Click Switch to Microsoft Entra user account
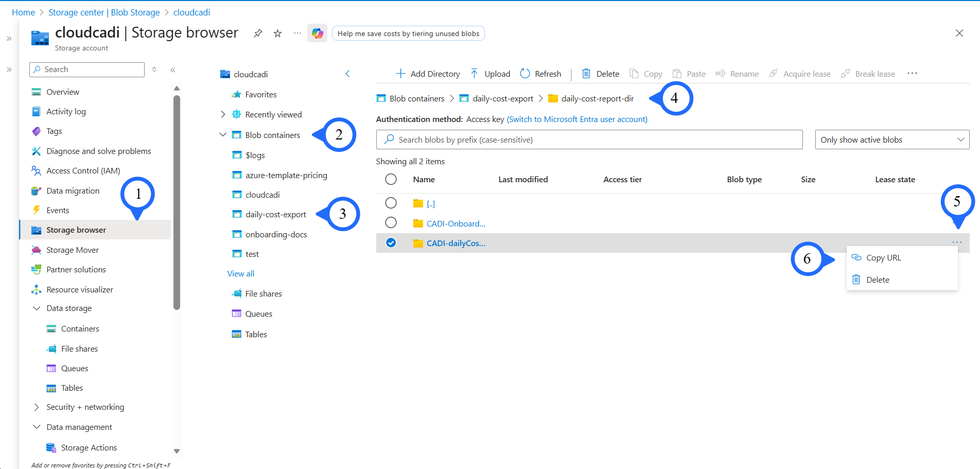 click(577, 119)
